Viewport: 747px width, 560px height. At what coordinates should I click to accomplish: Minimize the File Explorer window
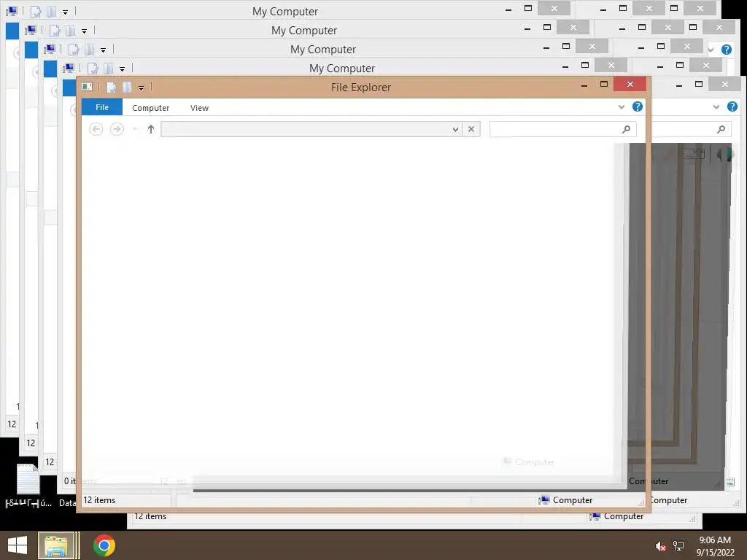click(584, 85)
